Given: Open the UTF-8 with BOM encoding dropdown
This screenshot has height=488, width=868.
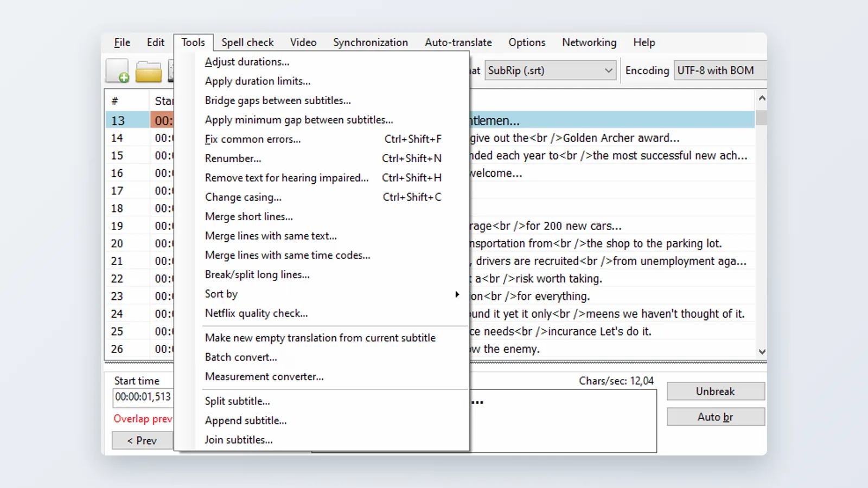Looking at the screenshot, I should point(720,70).
